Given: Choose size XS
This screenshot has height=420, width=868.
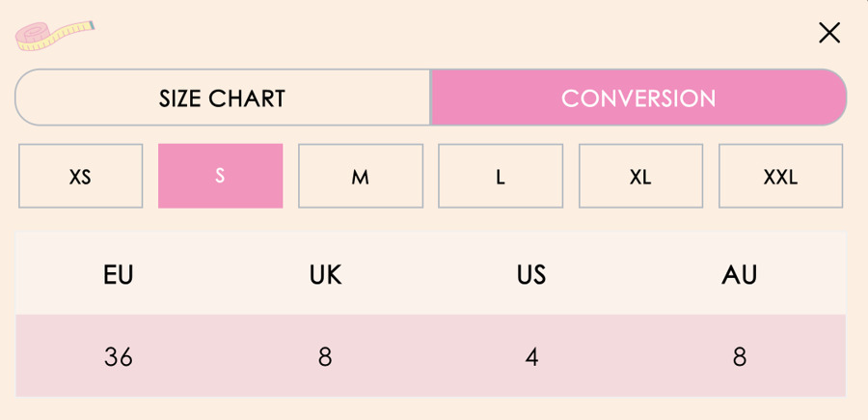Looking at the screenshot, I should (x=81, y=177).
